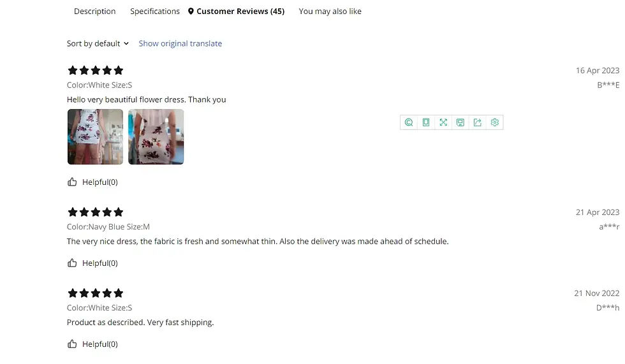Image resolution: width=625 pixels, height=364 pixels.
Task: Click thumbs-up icon on a***r review
Action: tap(72, 263)
